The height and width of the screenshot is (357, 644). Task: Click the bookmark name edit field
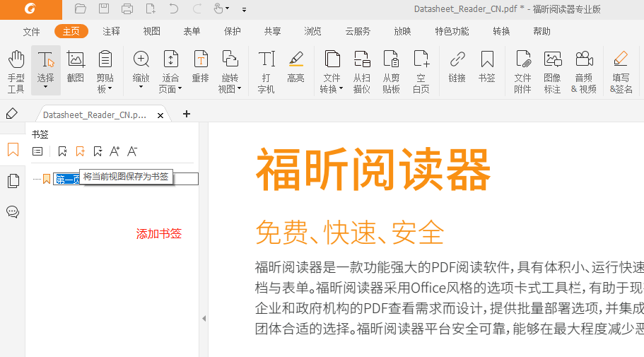click(x=126, y=179)
